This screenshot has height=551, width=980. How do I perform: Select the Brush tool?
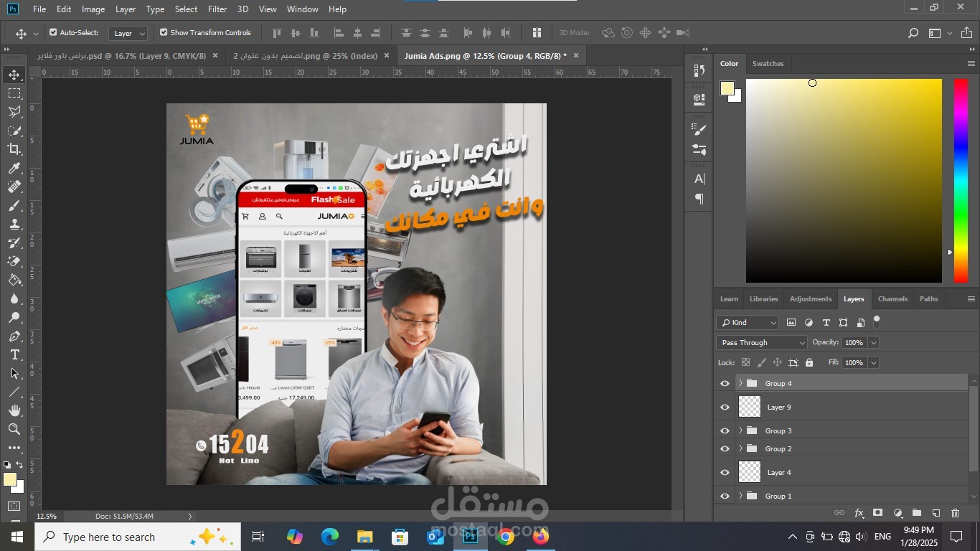click(x=14, y=205)
